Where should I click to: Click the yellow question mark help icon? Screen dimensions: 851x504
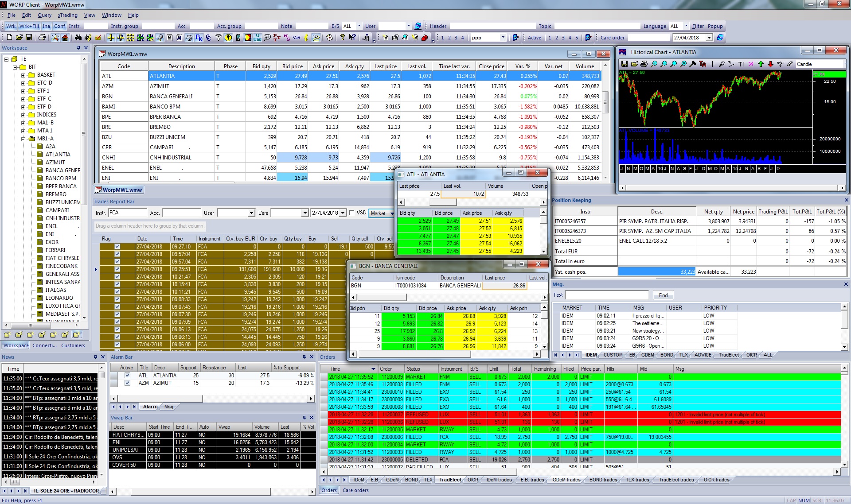342,38
